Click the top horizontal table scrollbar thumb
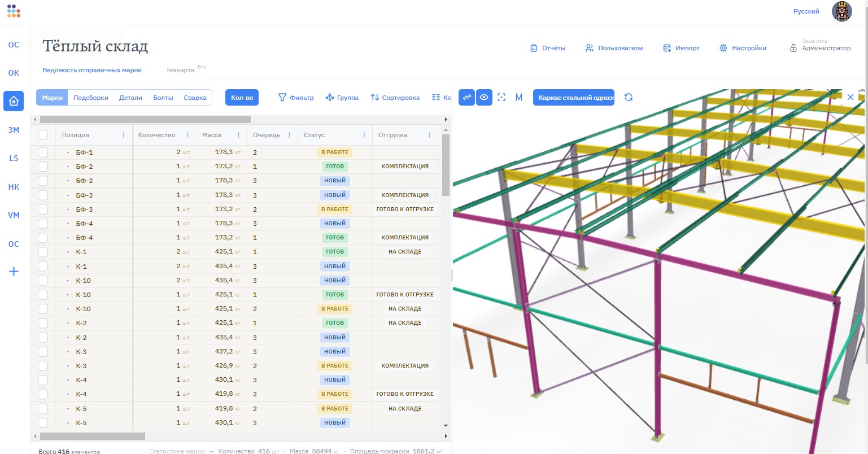This screenshot has height=454, width=868. [x=145, y=119]
